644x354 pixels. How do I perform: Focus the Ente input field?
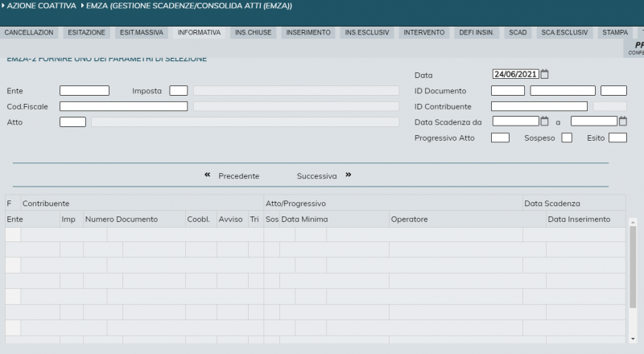tap(85, 91)
